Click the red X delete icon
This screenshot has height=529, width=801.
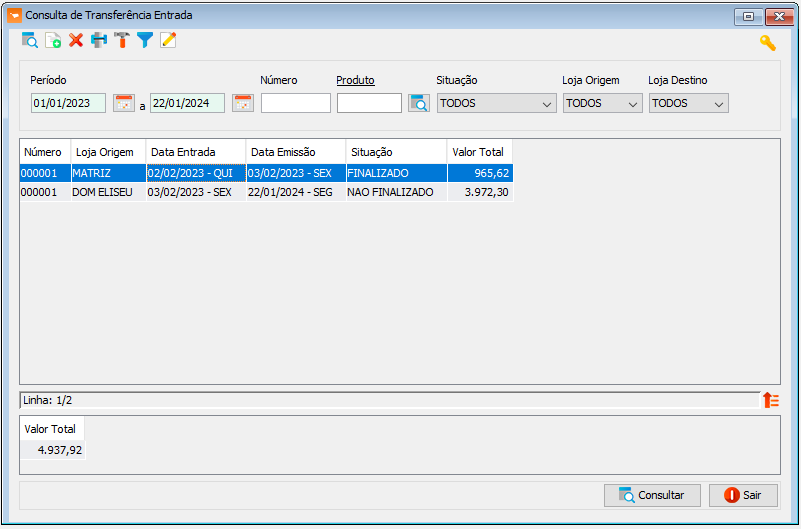[76, 40]
